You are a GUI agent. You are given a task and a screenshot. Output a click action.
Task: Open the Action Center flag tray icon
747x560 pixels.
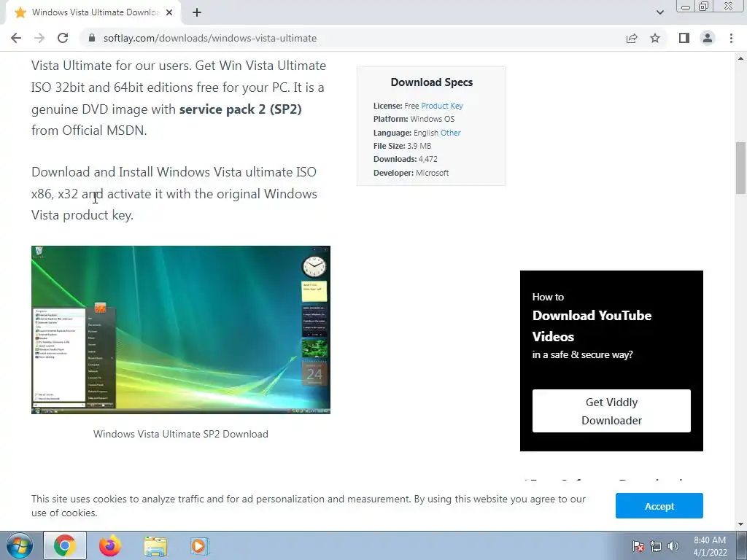click(x=638, y=546)
